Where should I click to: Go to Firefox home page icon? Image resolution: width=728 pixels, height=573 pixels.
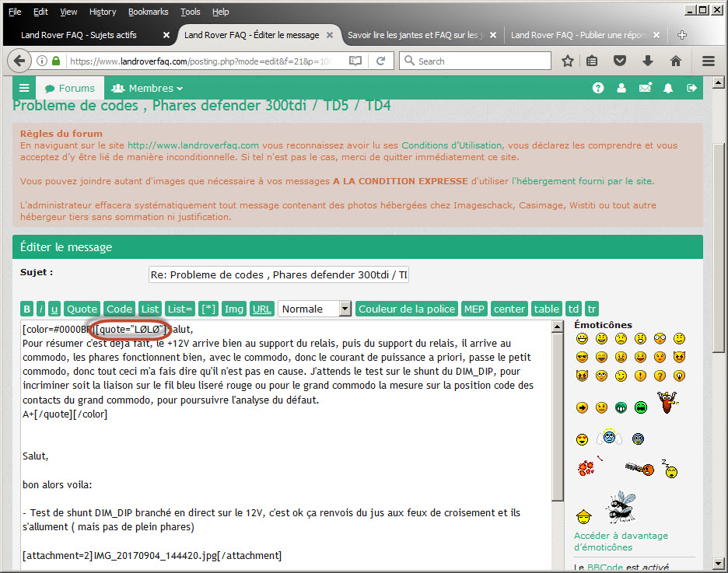675,61
